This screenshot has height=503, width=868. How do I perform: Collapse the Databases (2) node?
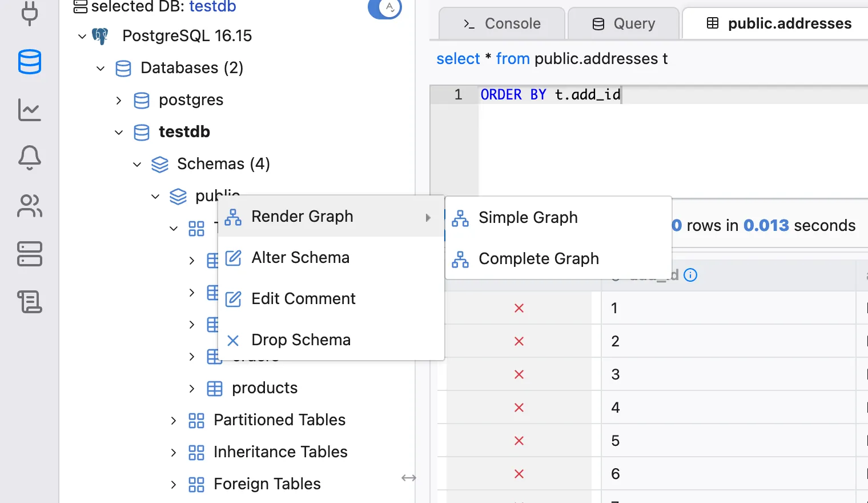coord(101,68)
